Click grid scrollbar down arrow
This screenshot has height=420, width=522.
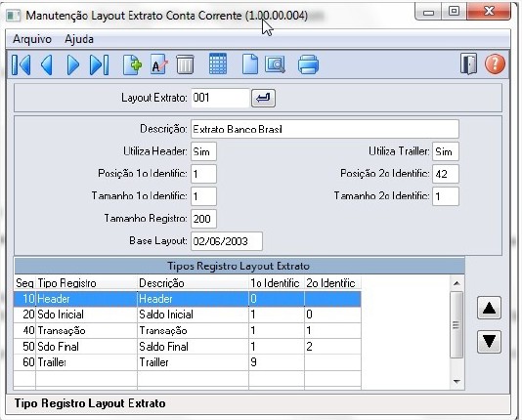[x=457, y=382]
